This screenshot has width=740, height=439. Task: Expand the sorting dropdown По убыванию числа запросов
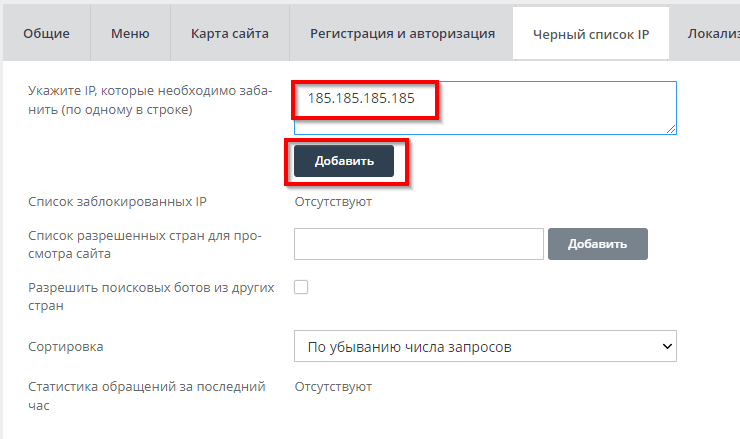tap(485, 347)
